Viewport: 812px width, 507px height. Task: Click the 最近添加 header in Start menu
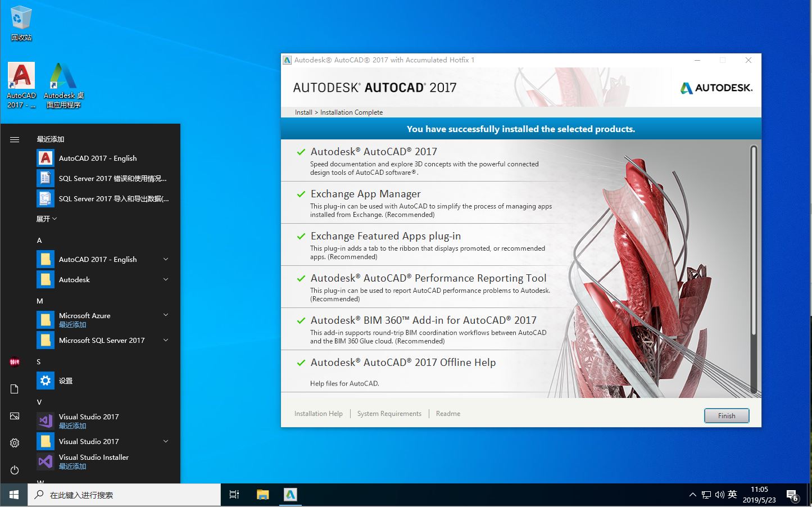51,139
